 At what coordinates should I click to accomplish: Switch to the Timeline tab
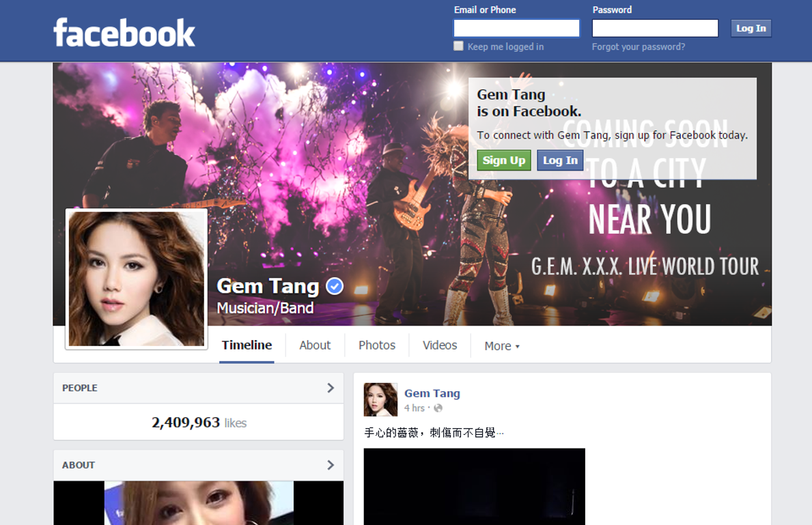pyautogui.click(x=247, y=345)
